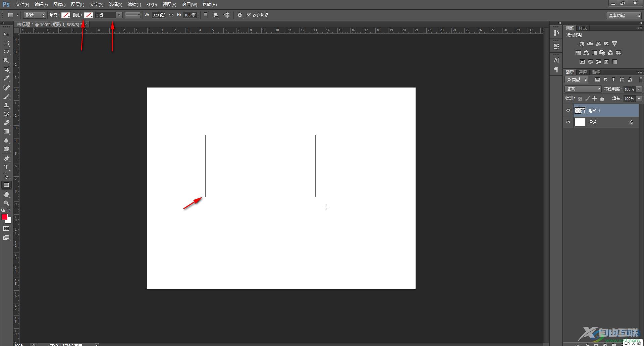644x346 pixels.
Task: Select the Eraser tool
Action: 6,123
